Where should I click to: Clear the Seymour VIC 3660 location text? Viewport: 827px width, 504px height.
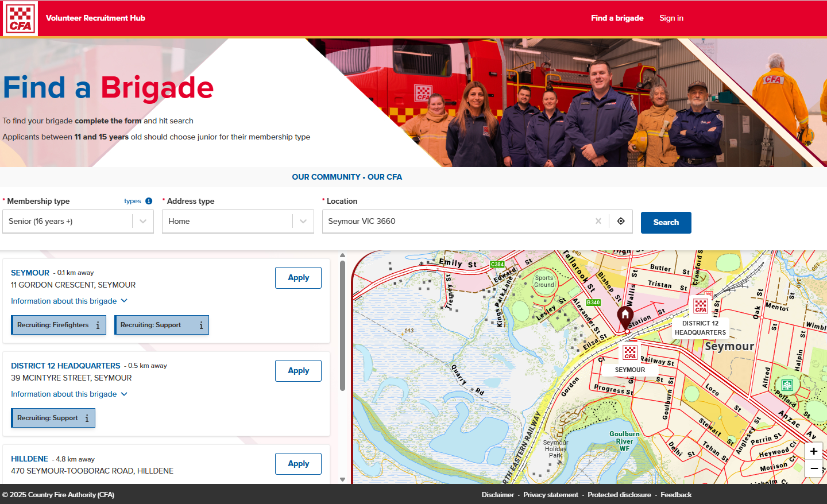[598, 221]
